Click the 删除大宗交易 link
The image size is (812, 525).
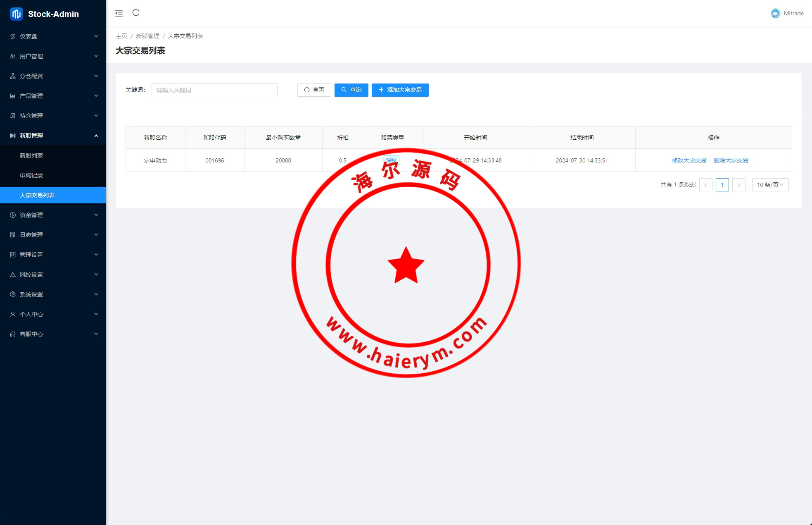click(x=731, y=160)
